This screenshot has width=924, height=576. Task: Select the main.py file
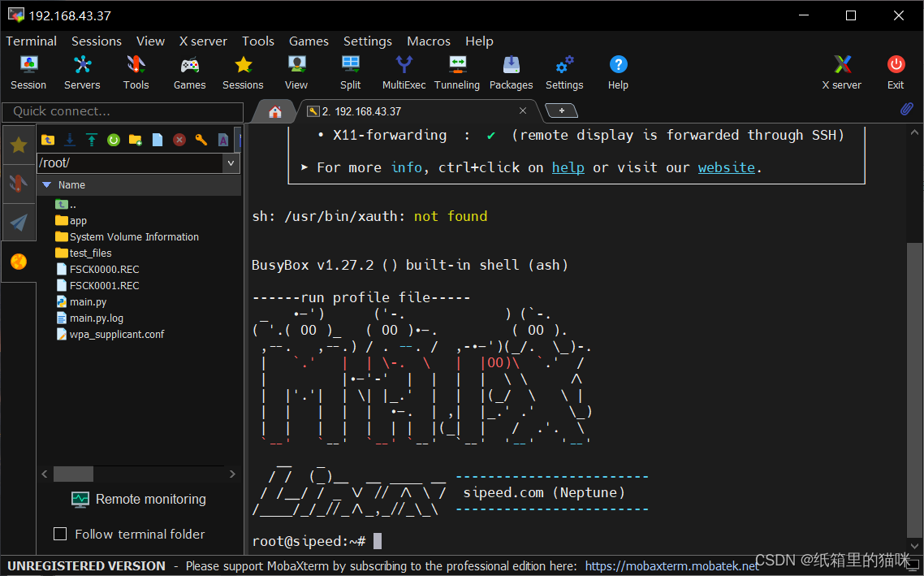point(81,302)
